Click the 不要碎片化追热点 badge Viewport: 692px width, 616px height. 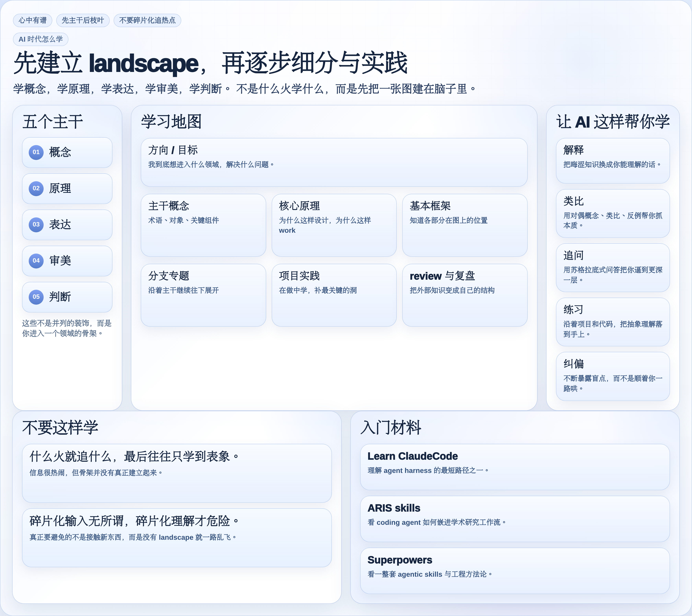point(147,20)
